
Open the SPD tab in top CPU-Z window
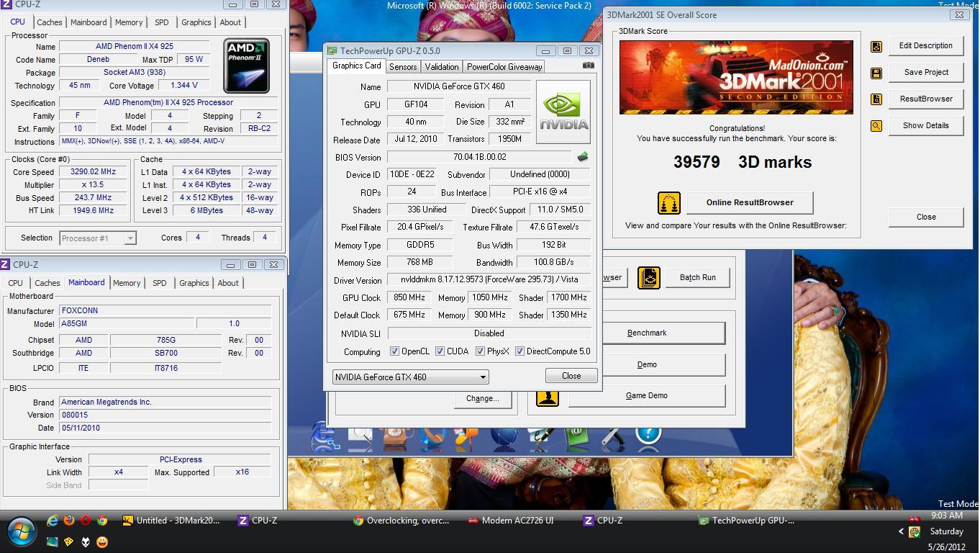click(x=162, y=22)
